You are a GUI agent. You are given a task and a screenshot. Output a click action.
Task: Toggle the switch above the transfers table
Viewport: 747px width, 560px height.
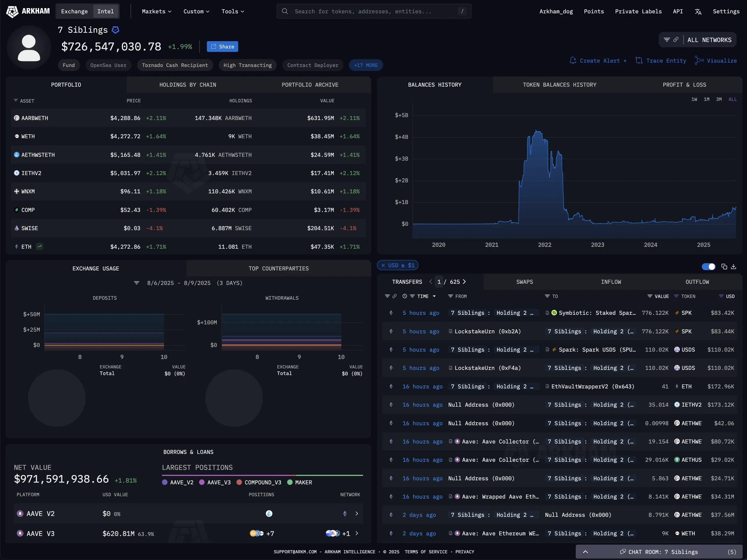tap(708, 266)
